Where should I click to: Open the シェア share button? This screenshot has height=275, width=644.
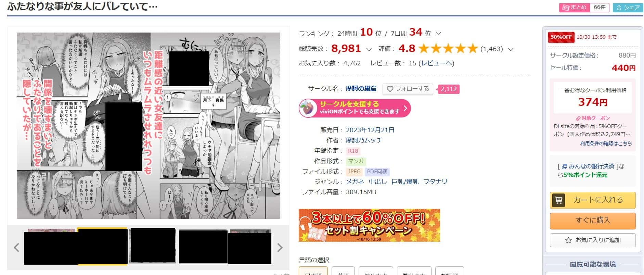(x=628, y=8)
